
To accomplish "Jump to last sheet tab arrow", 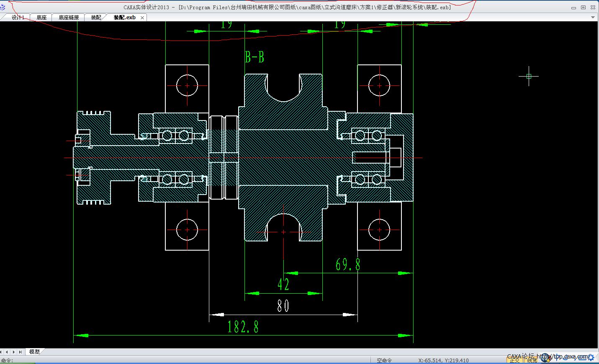I will (x=20, y=352).
